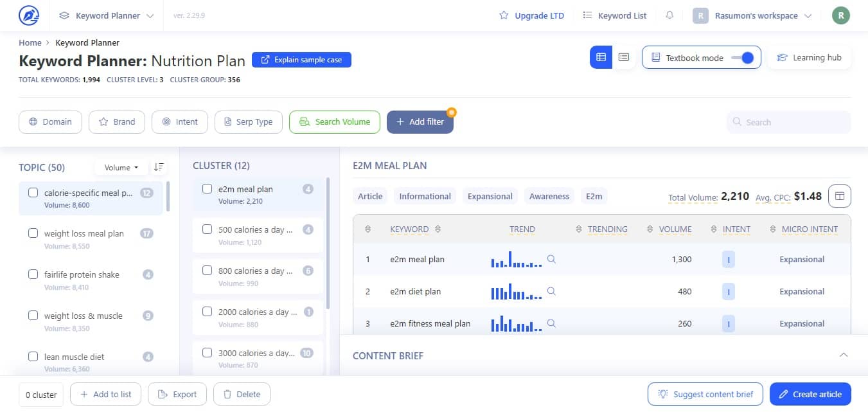The image size is (868, 412).
Task: Toggle the Textbook mode switch
Action: pyautogui.click(x=742, y=58)
